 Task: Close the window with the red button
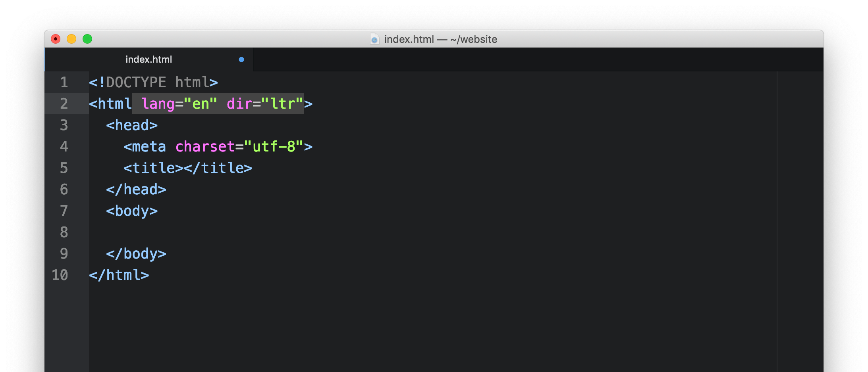pyautogui.click(x=56, y=39)
